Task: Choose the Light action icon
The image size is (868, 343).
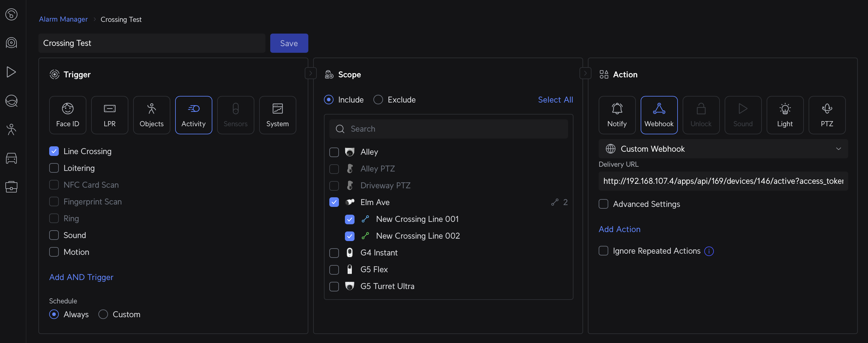Action: (x=784, y=115)
